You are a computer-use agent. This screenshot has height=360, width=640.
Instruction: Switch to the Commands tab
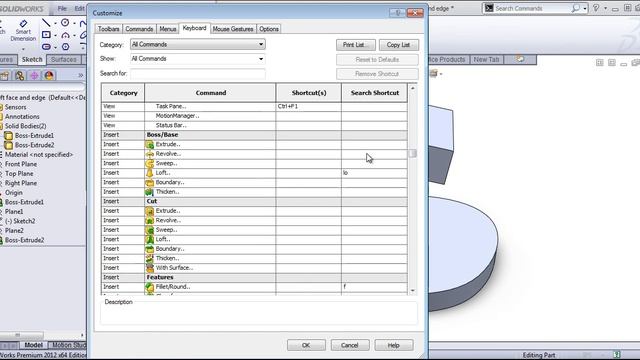tap(139, 29)
